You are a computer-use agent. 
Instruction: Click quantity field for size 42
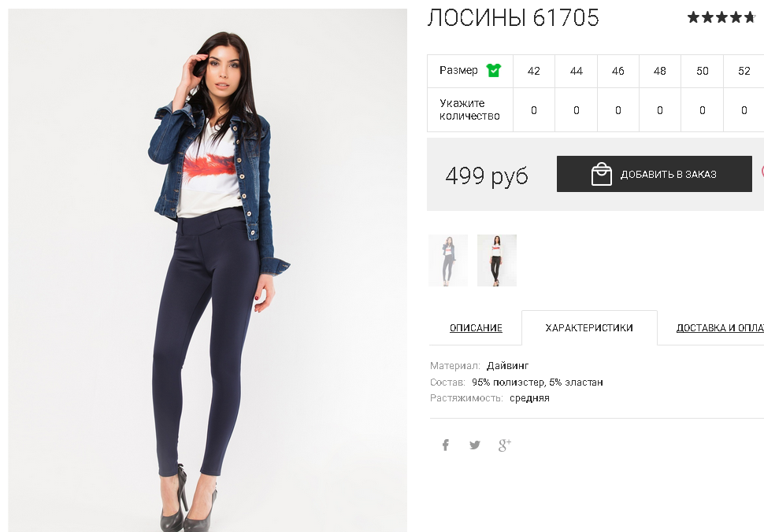[x=533, y=110]
